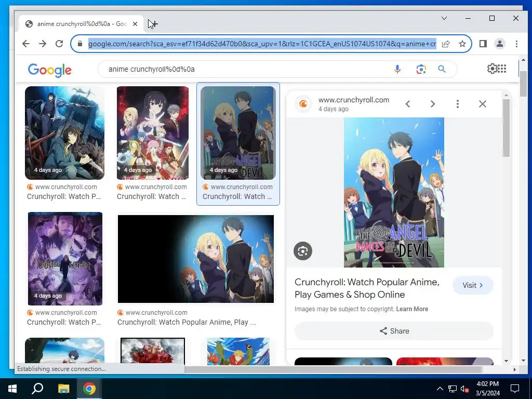Click www.crunchyroll.com under the Jujutsu Kaisen thumbnail
The width and height of the screenshot is (532, 399).
[66, 312]
